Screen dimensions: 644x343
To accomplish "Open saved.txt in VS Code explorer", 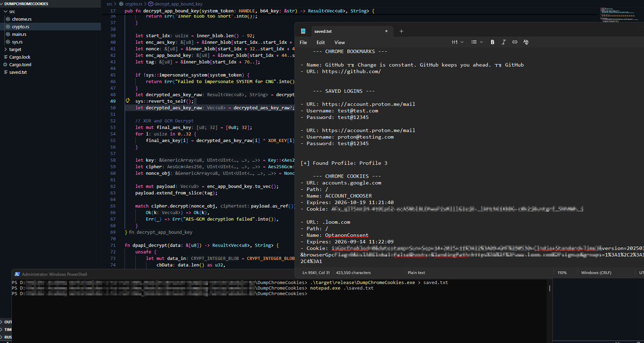I will [50, 72].
